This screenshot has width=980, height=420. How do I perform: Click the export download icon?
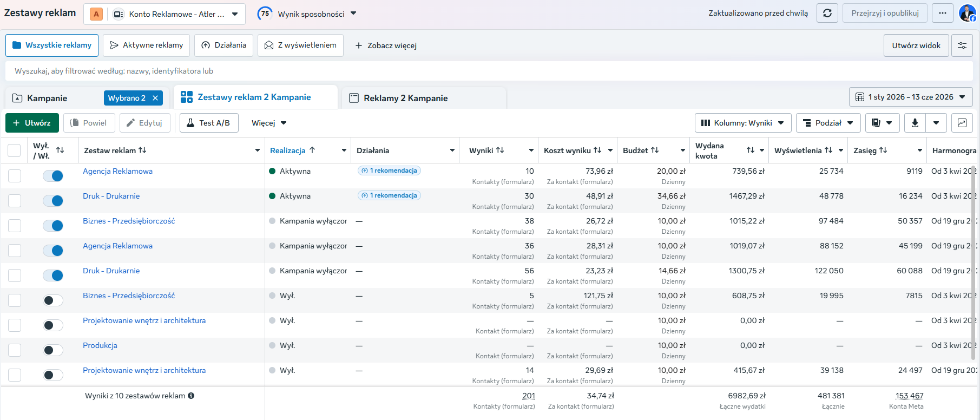pyautogui.click(x=915, y=123)
